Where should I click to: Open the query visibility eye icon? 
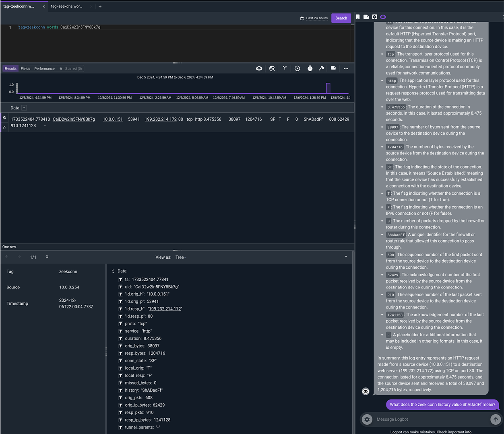[x=259, y=68]
